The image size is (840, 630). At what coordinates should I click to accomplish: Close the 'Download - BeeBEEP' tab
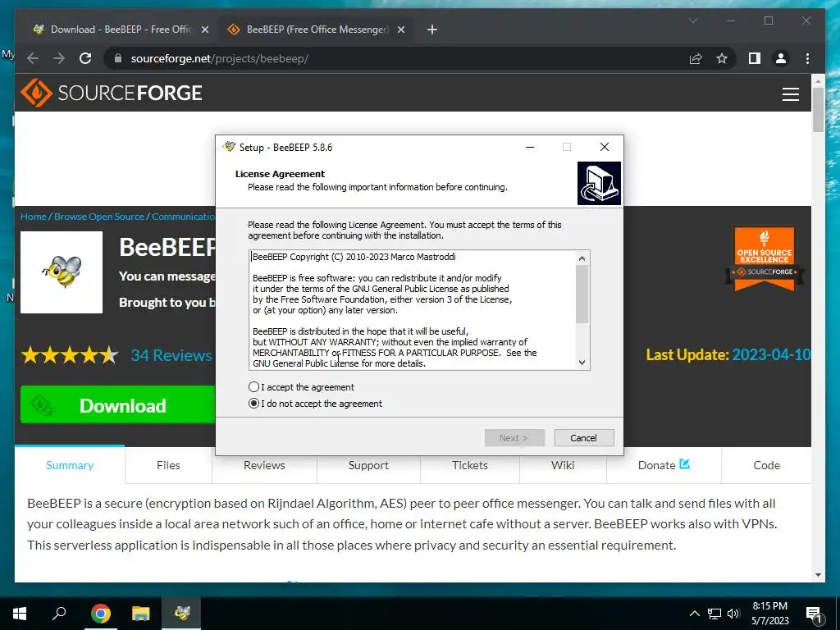tap(204, 30)
